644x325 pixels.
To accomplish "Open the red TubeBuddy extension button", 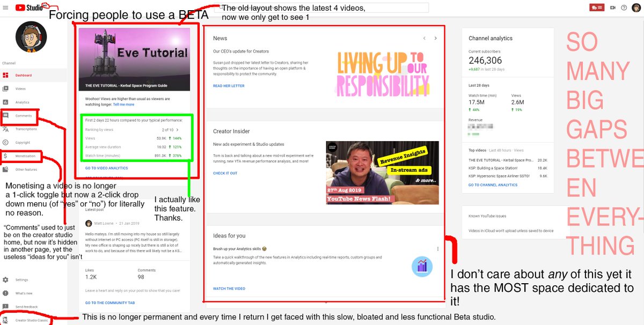I will tap(597, 8).
